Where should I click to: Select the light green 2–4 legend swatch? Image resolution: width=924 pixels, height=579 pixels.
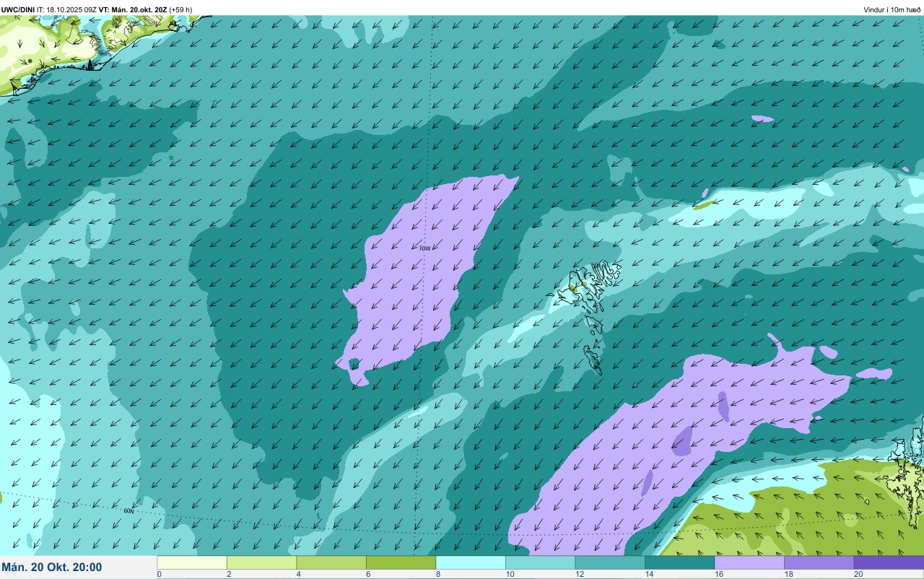[261, 562]
